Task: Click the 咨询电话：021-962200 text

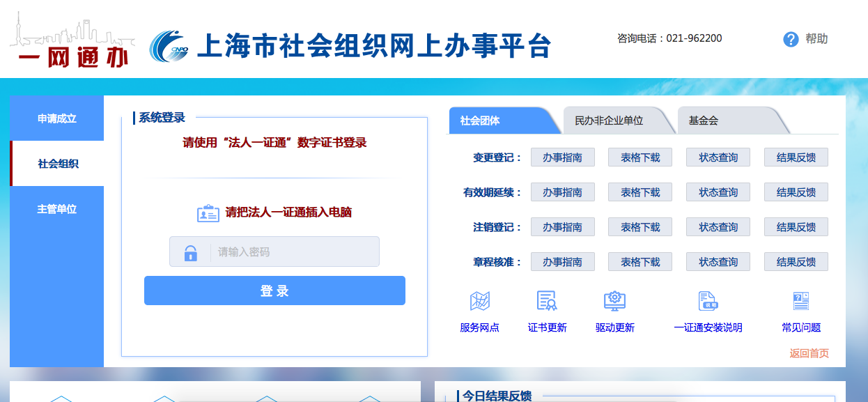Action: coord(669,38)
